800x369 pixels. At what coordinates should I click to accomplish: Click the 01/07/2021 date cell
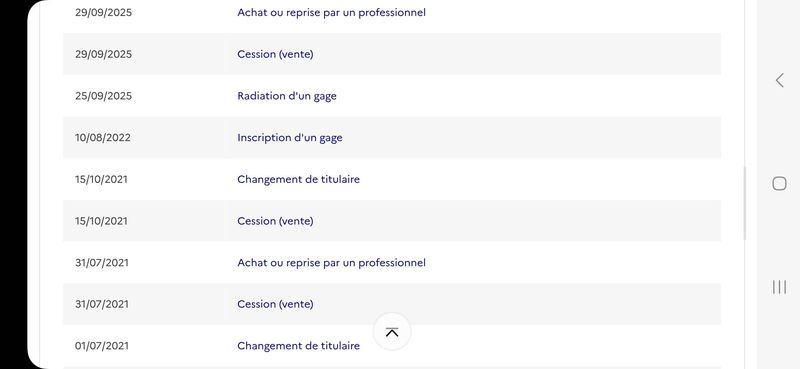(x=102, y=346)
